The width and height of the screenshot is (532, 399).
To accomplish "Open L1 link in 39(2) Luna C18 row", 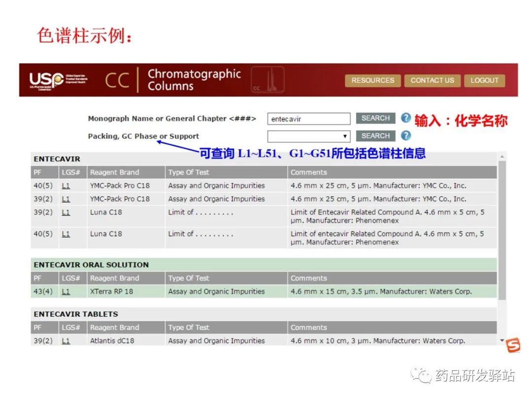I will click(66, 212).
